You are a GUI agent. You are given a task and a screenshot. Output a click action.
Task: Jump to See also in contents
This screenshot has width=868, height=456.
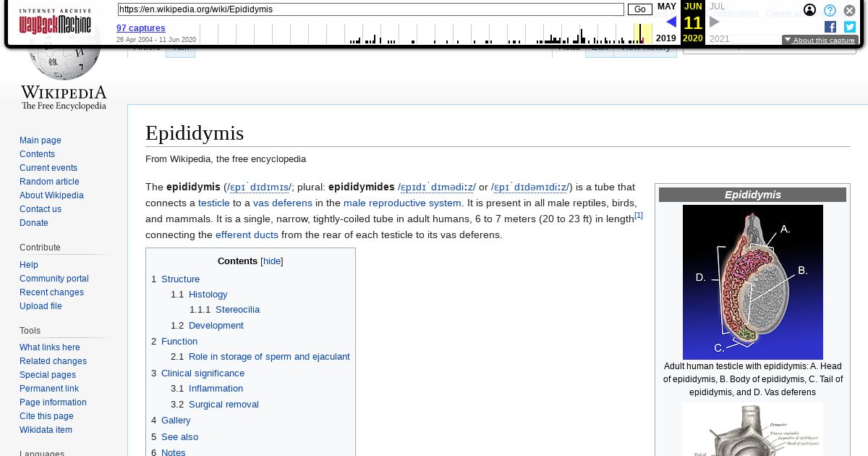[179, 437]
